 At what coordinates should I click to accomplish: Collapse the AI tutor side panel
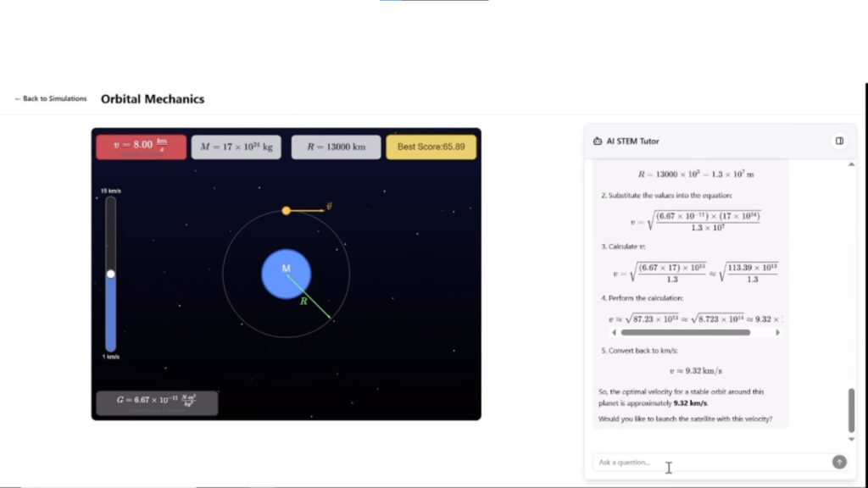pos(839,141)
